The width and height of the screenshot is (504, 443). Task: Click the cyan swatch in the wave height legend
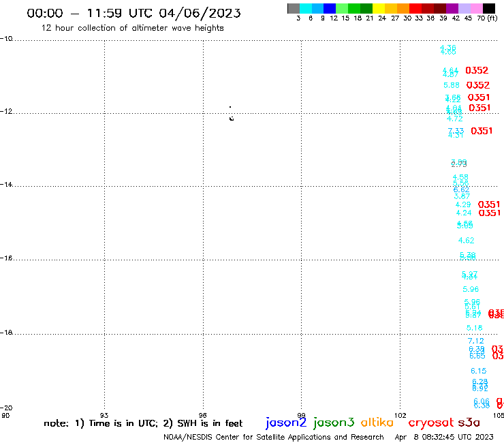coord(306,8)
